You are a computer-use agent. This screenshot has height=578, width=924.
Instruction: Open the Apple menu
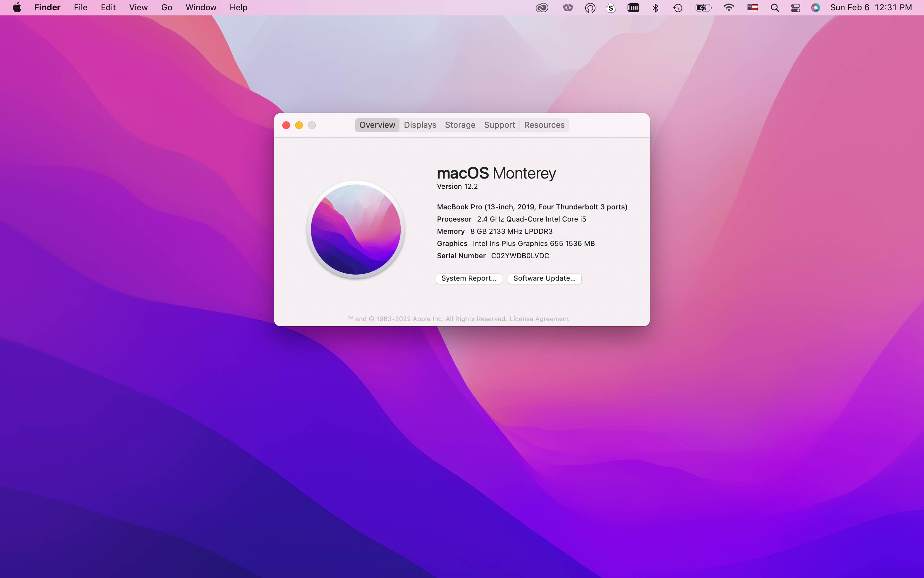point(17,7)
